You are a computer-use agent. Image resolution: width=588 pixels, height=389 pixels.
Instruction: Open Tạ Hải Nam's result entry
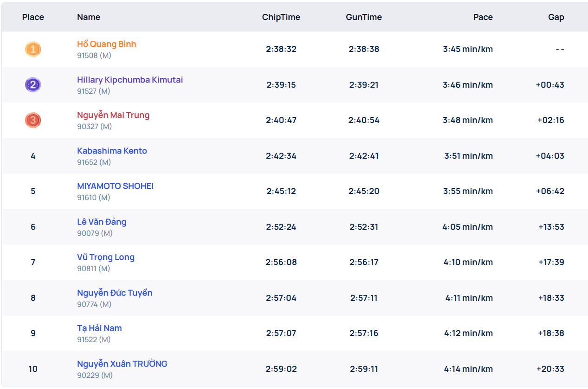tap(99, 328)
